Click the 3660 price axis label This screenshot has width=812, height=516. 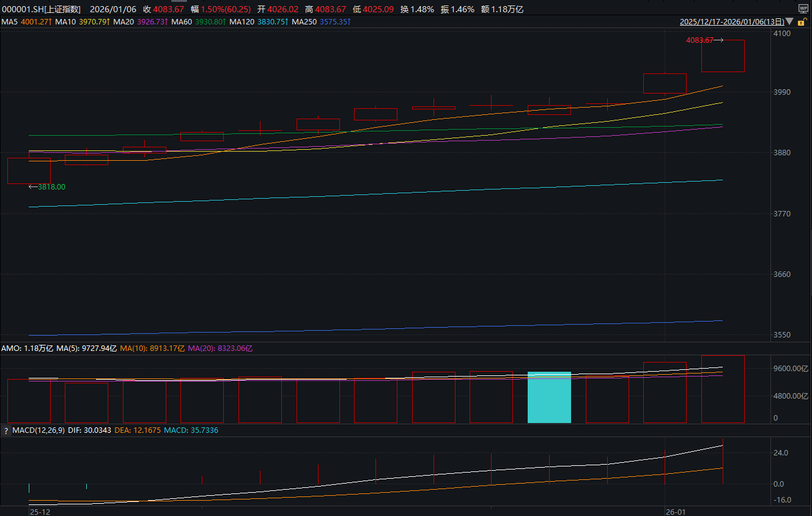pos(782,275)
